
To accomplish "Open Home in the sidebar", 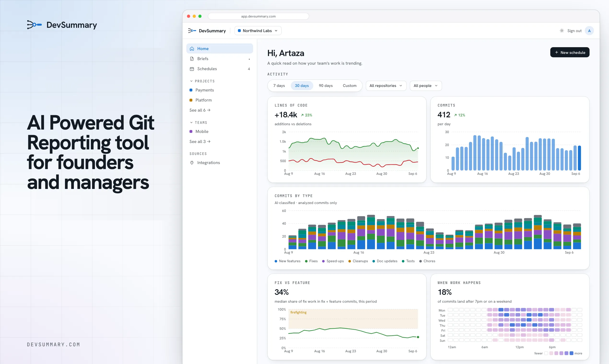I will click(220, 49).
